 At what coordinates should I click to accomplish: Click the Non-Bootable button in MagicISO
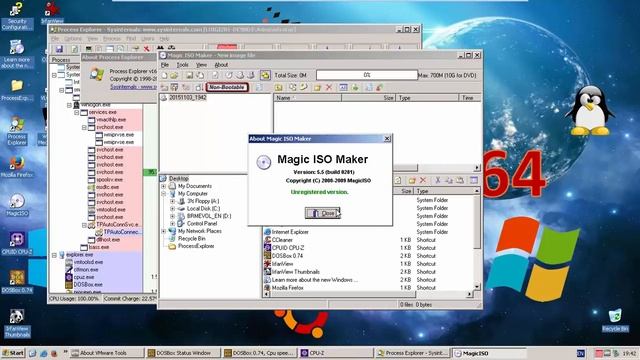click(227, 87)
